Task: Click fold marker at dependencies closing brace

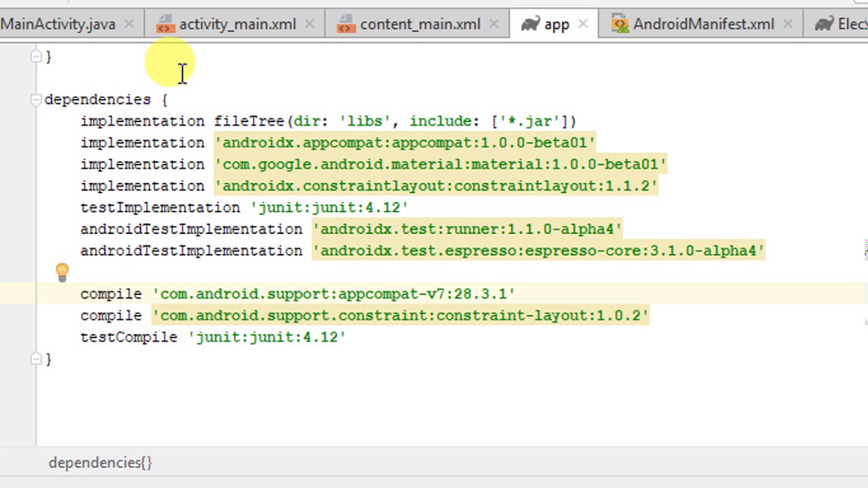Action: 36,359
